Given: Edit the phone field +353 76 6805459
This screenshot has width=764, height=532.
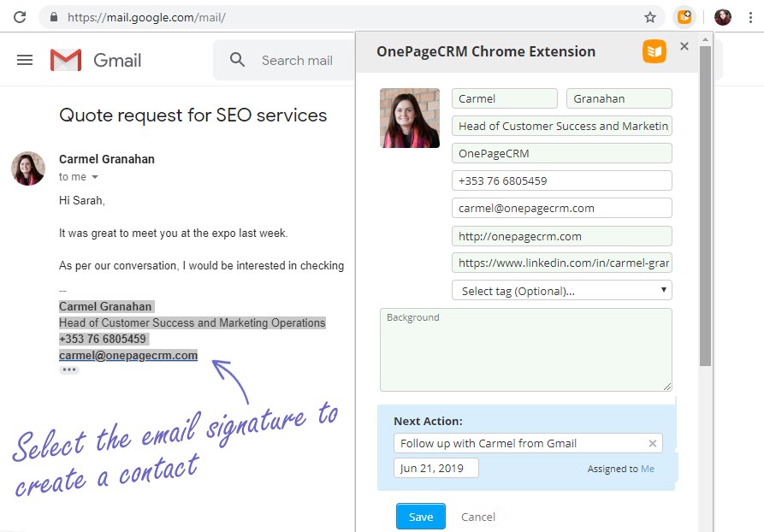Looking at the screenshot, I should coord(562,180).
